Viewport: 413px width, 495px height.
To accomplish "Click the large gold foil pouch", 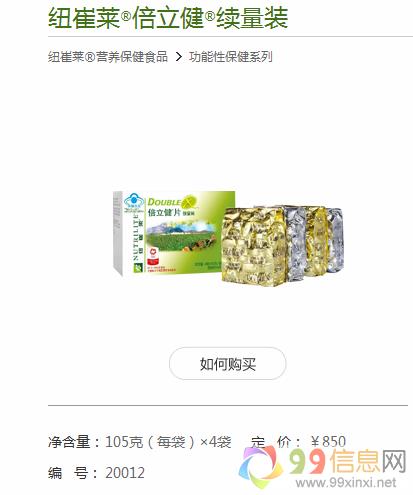I will pyautogui.click(x=255, y=246).
